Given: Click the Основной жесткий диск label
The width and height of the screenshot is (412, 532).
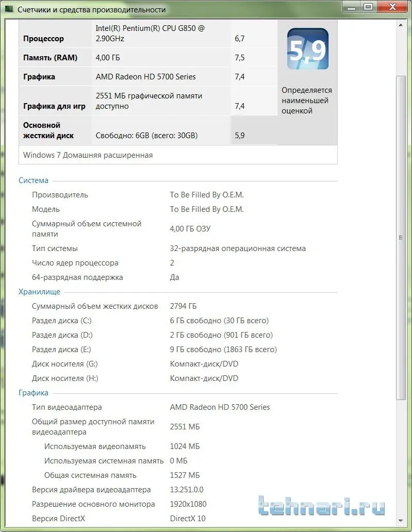Looking at the screenshot, I should tap(48, 130).
